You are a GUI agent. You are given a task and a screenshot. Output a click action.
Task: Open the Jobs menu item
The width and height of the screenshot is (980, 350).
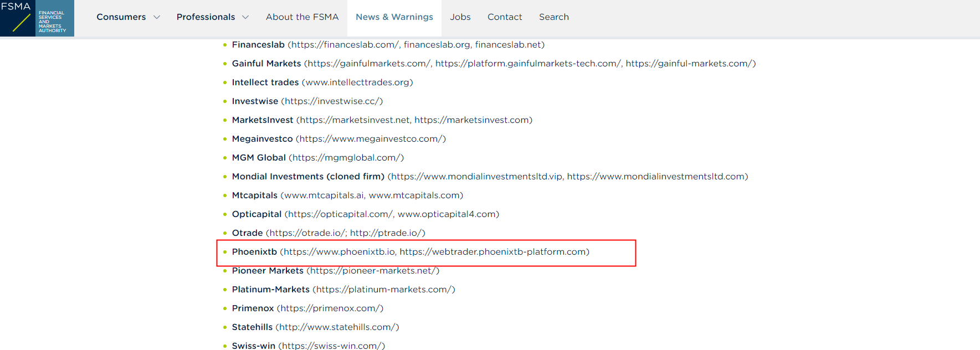[x=460, y=17]
